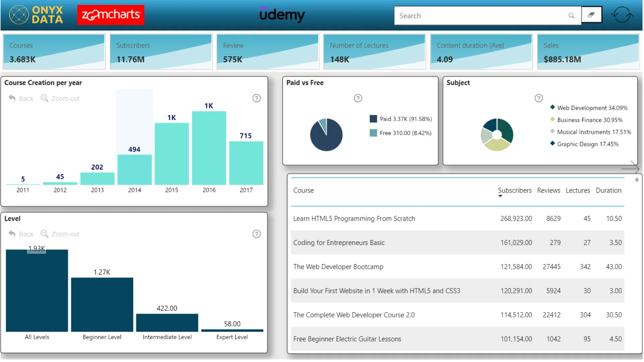Open help icon in Paid vs Free card
The image size is (644, 362).
358,98
